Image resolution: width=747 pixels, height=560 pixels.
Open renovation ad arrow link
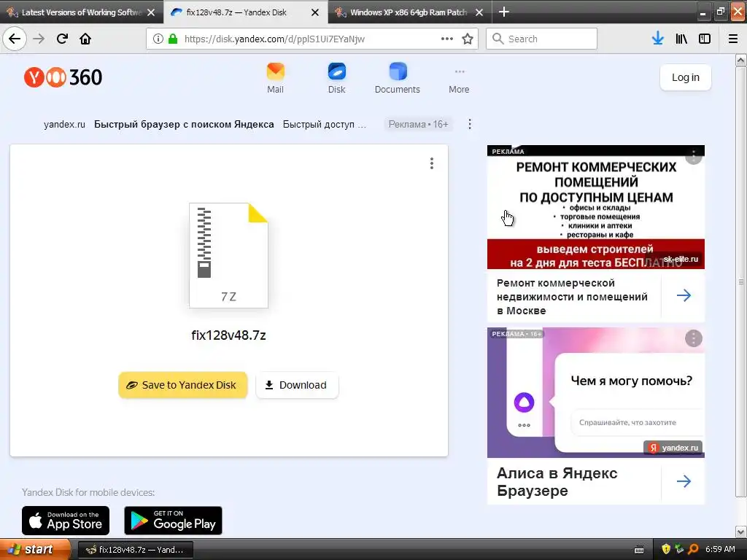[x=684, y=295]
